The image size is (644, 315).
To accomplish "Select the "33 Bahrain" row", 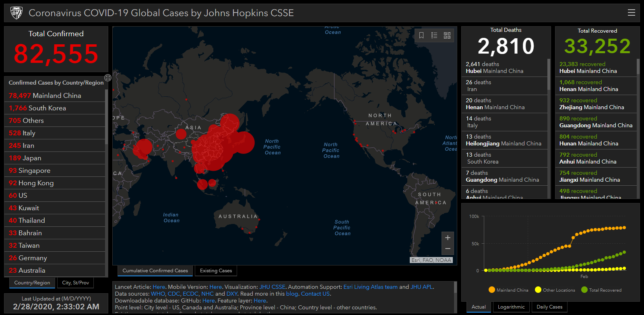I will point(55,233).
